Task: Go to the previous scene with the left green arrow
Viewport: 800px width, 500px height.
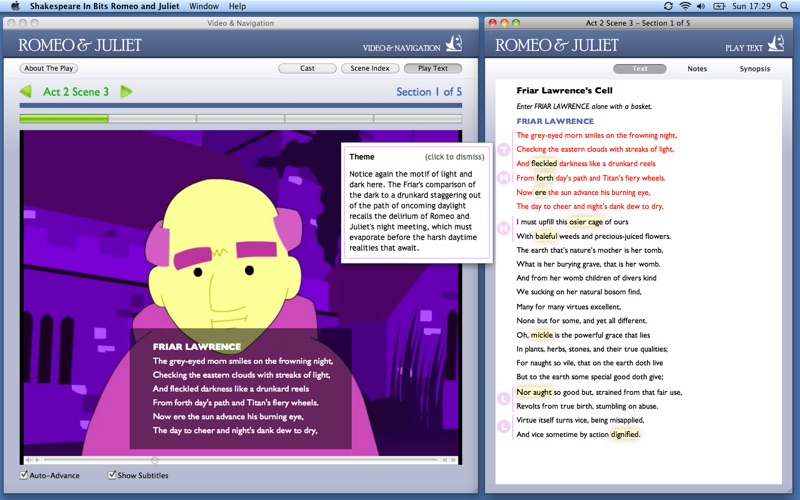Action: click(x=26, y=92)
